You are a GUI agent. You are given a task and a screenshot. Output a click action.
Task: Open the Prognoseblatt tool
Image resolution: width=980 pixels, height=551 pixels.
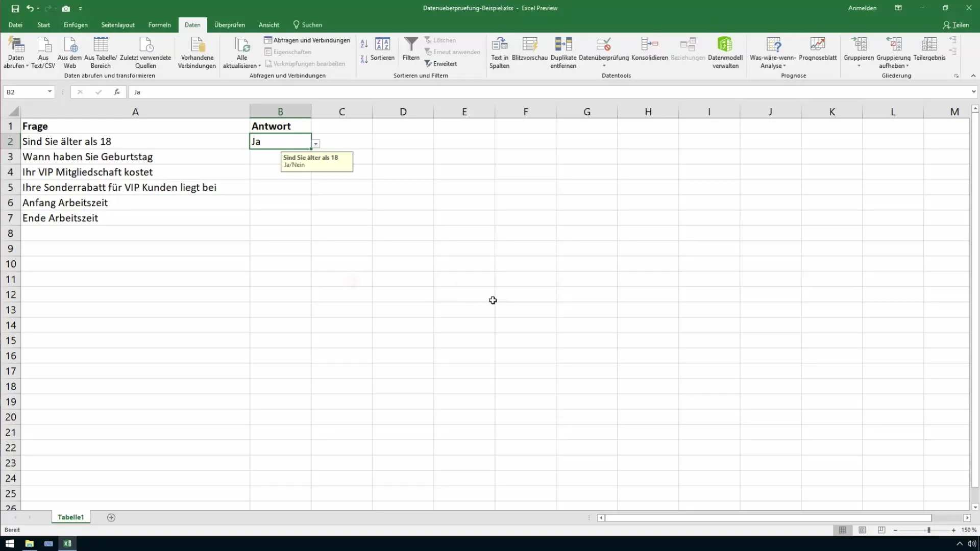coord(818,49)
